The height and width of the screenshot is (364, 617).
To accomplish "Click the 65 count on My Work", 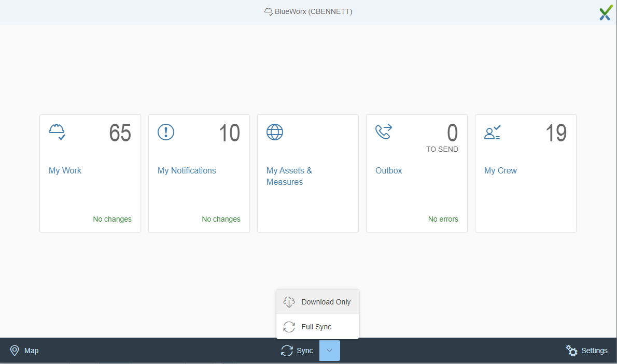I will [120, 133].
